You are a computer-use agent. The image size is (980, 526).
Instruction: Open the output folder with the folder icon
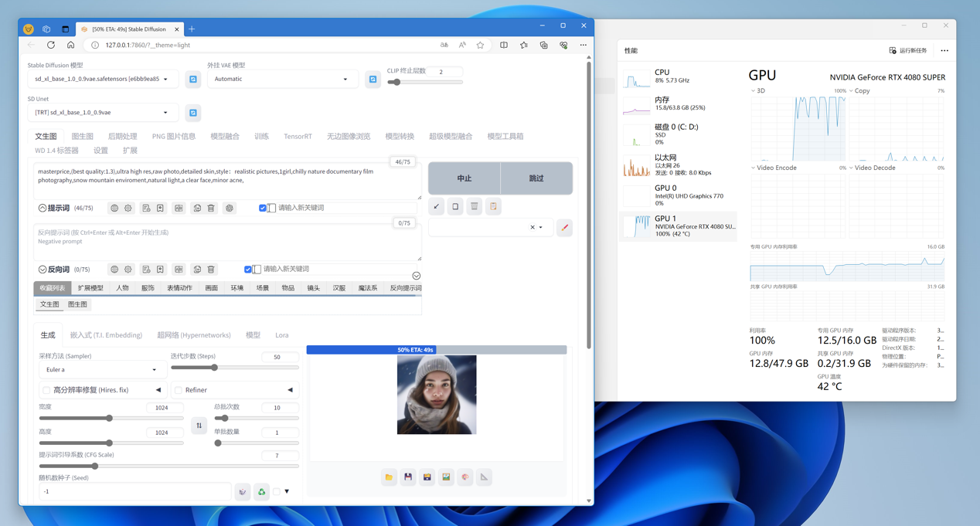389,477
